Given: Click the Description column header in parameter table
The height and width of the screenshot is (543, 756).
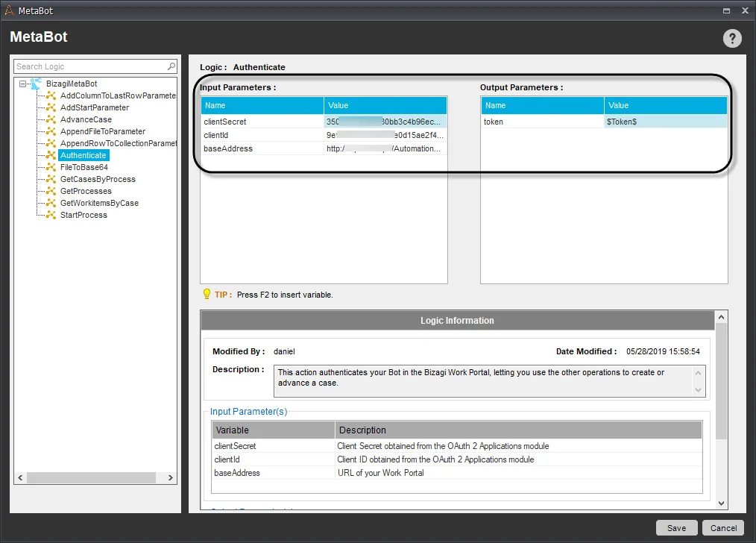Looking at the screenshot, I should coord(519,430).
